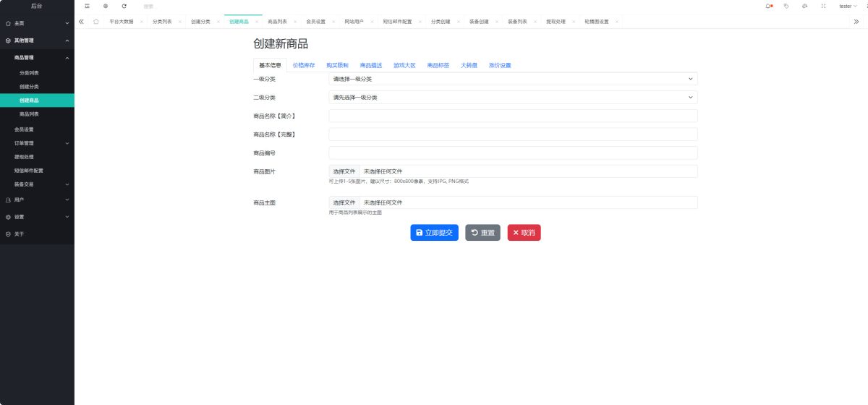Expand the 主页 sidebar menu
Screen dimensions: 868x405
click(x=37, y=23)
